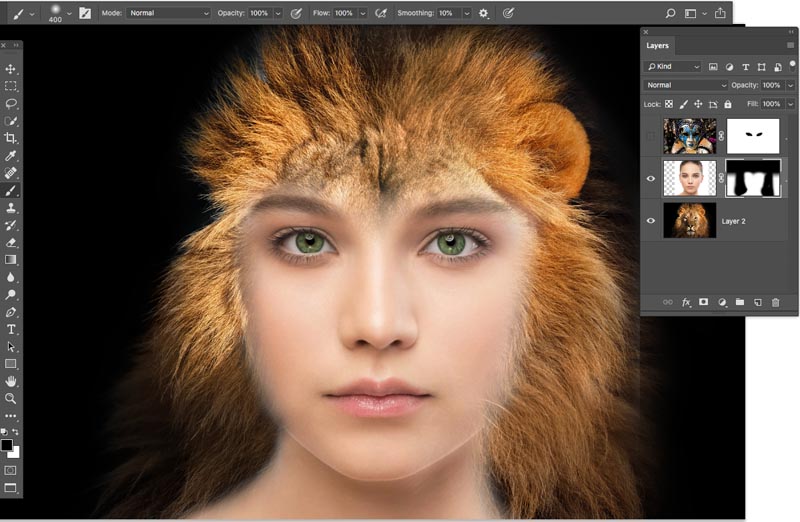Choose the Eyedropper tool
Image resolution: width=800 pixels, height=522 pixels.
[x=11, y=156]
